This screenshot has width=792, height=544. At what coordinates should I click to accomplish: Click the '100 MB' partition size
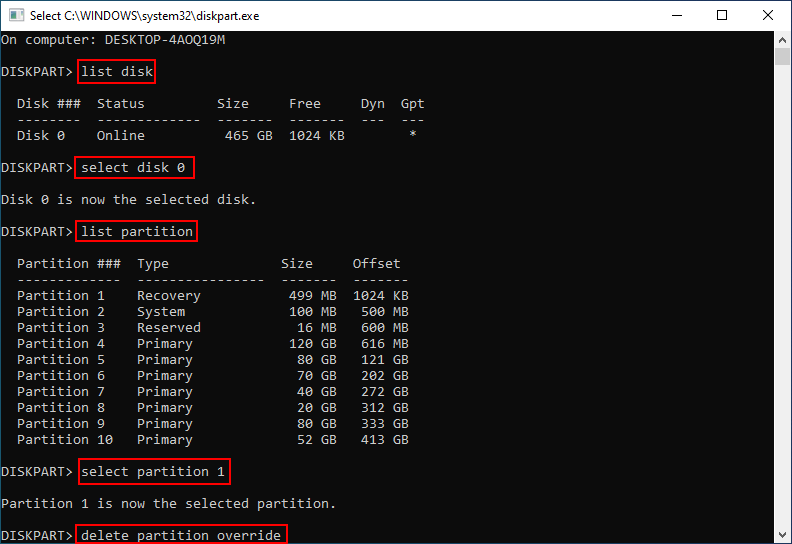[x=313, y=312]
